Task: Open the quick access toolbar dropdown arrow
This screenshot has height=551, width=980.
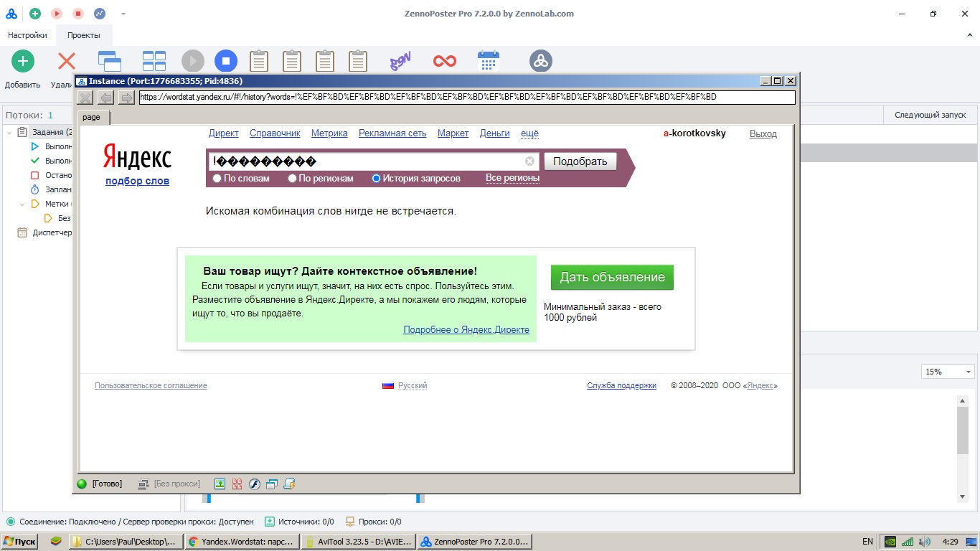Action: coord(123,14)
